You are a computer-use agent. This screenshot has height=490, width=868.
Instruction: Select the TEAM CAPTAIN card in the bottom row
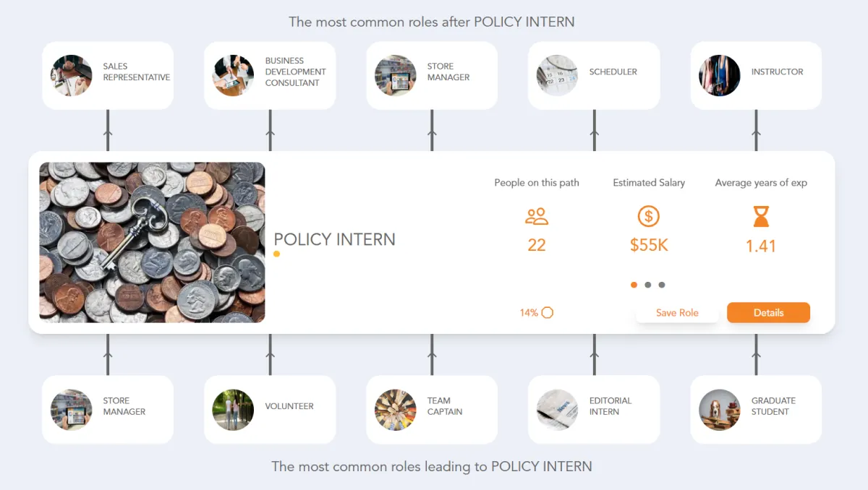point(432,409)
